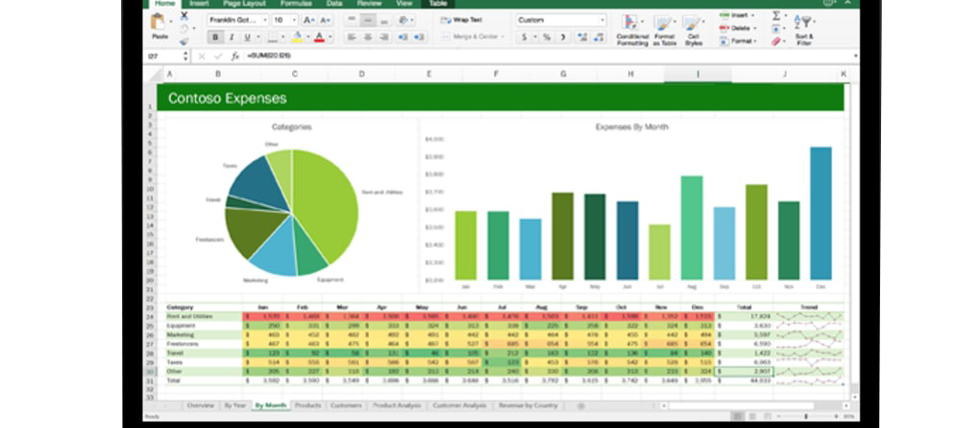
Task: Click the Format as Table icon
Action: point(665,29)
